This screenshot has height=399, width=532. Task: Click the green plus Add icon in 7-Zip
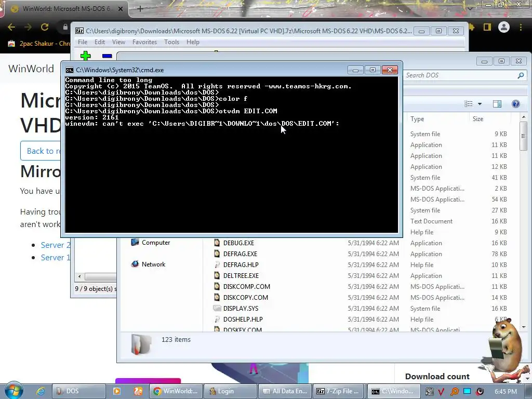[x=86, y=56]
